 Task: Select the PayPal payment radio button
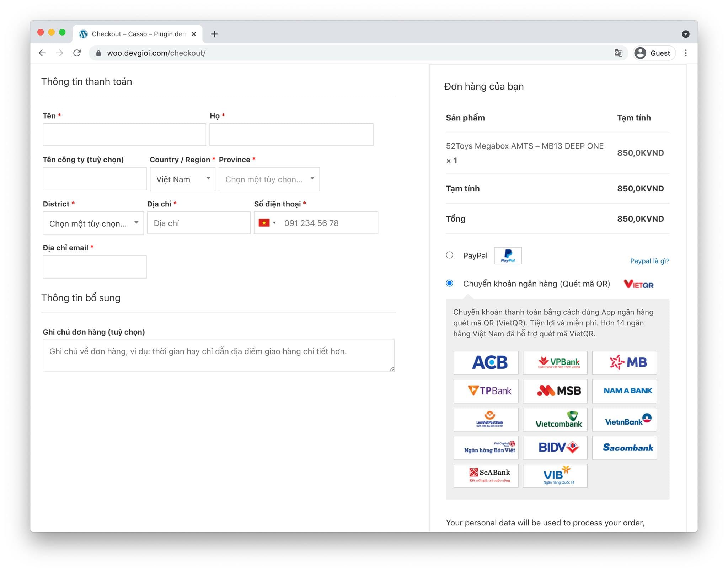(450, 255)
